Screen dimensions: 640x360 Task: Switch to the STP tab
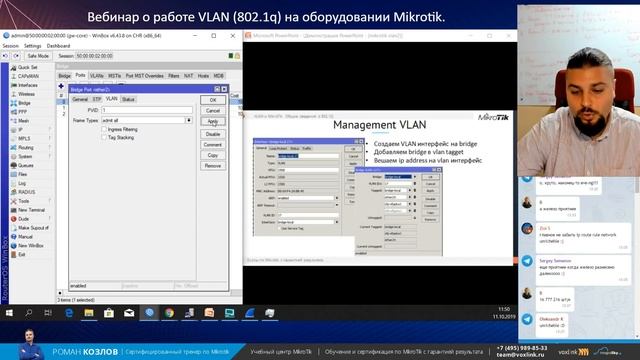point(97,99)
